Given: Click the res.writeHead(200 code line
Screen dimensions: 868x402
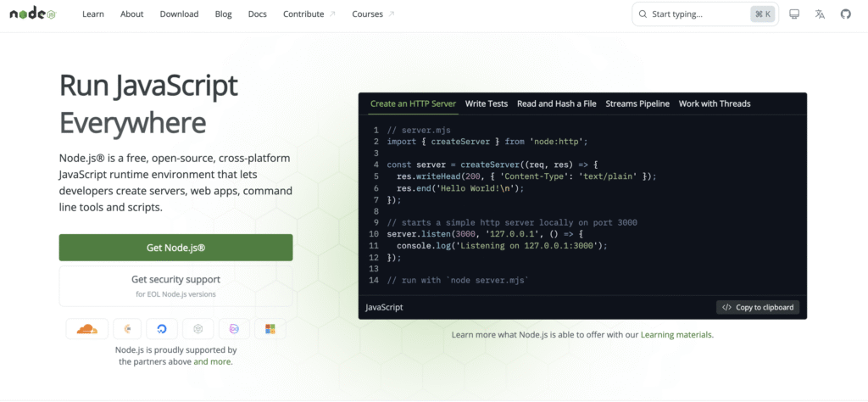Looking at the screenshot, I should click(526, 176).
